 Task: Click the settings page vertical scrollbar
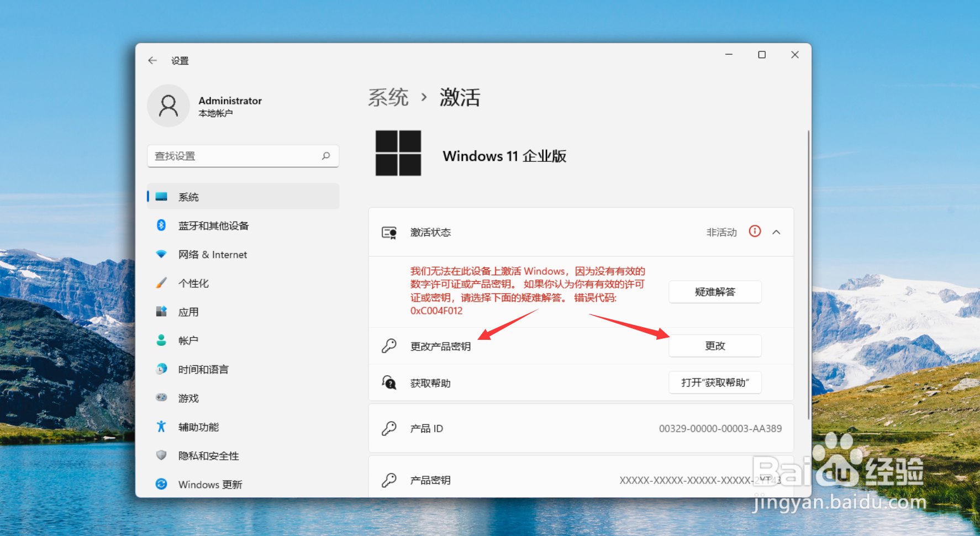[x=808, y=275]
